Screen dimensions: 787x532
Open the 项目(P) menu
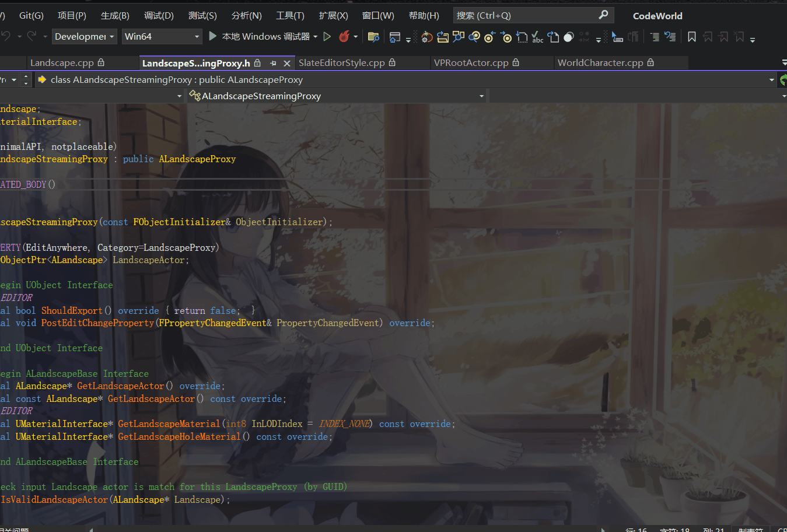coord(72,16)
